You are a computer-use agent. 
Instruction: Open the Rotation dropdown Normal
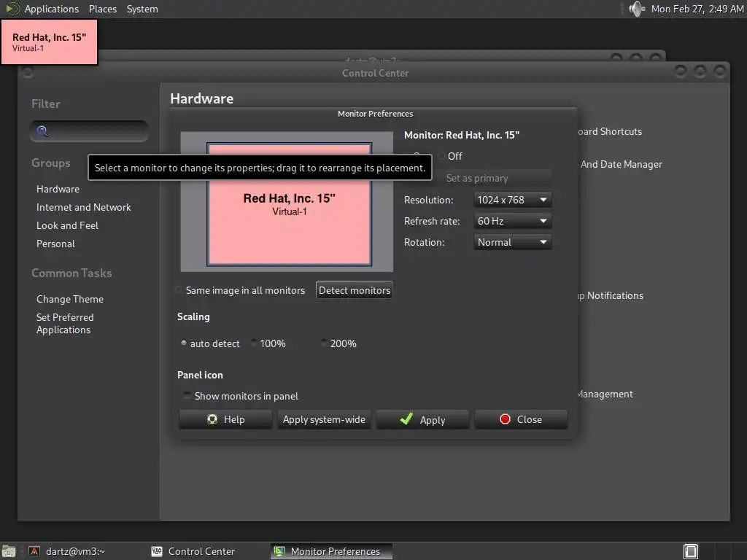tap(513, 242)
